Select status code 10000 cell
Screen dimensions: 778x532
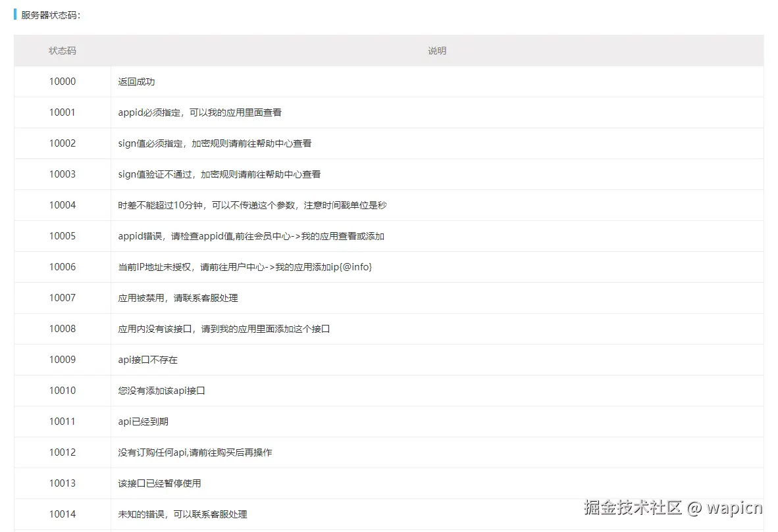point(62,82)
